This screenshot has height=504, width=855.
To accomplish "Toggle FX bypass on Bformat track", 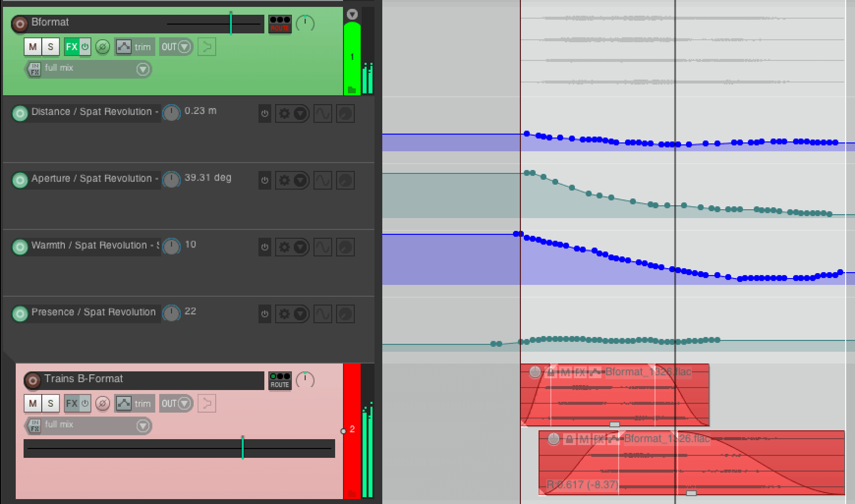I will point(85,47).
